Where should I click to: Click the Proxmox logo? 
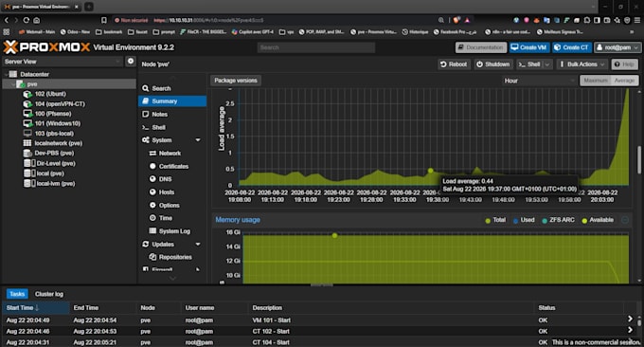click(x=46, y=47)
